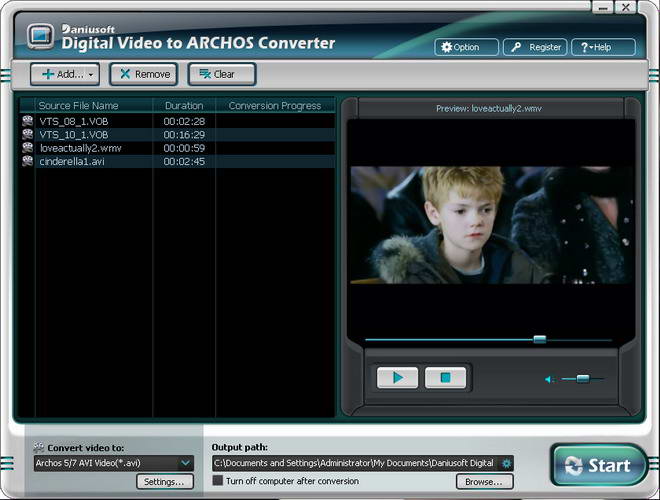Open the Help menu
Viewport: 660px width, 500px height.
[603, 47]
